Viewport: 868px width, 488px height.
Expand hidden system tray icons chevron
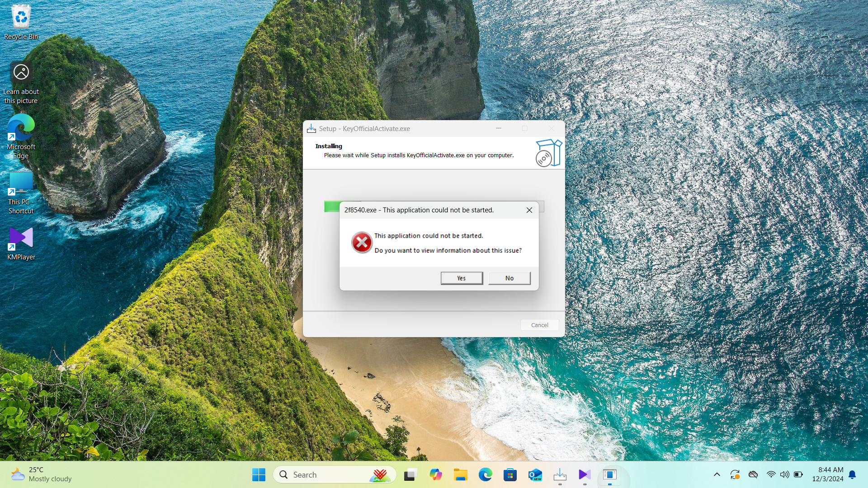tap(717, 474)
